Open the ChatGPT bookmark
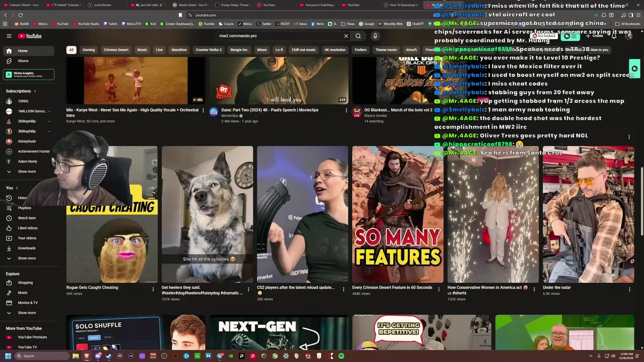 (415, 24)
